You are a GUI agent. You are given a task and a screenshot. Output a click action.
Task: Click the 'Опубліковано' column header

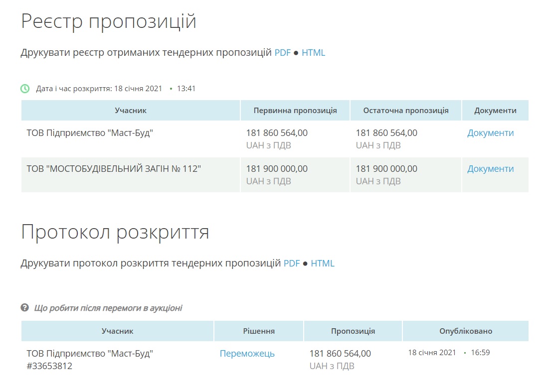466,331
